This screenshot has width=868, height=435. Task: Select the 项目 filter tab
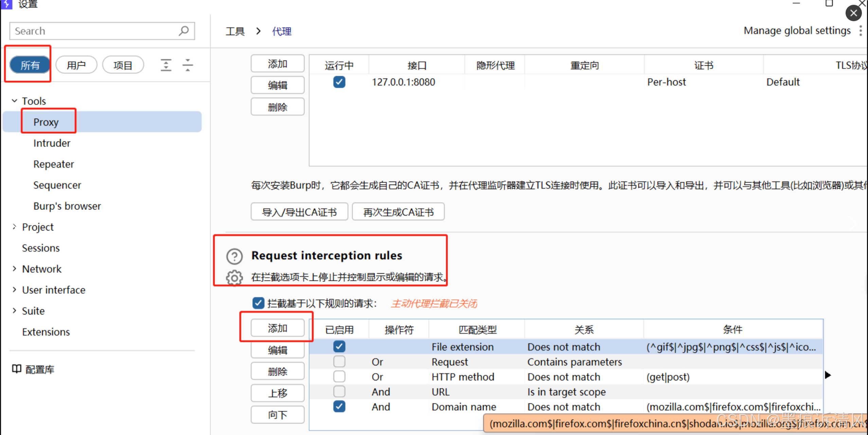(123, 65)
